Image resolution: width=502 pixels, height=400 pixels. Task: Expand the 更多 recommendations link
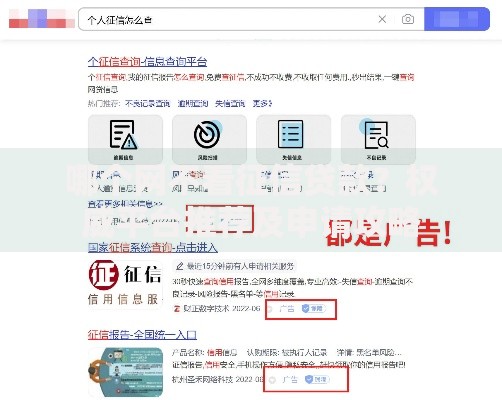[262, 104]
